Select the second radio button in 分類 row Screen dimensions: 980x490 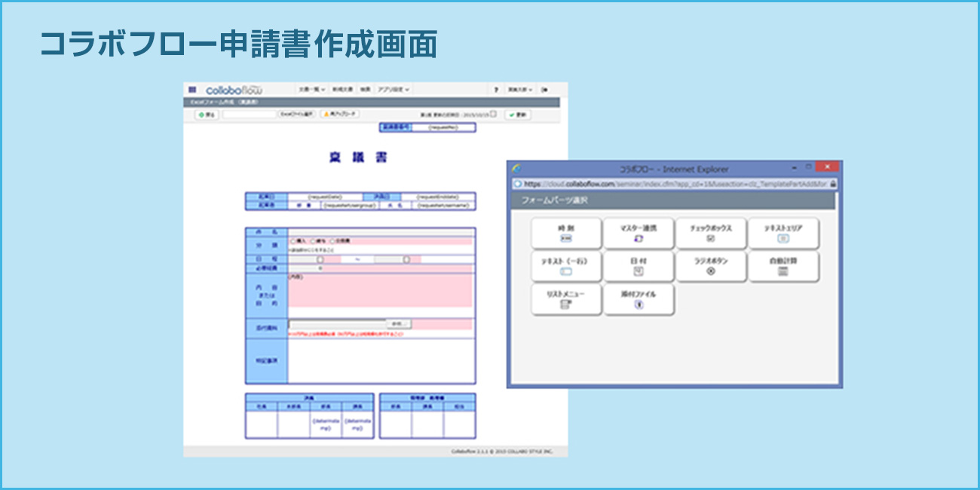[313, 241]
